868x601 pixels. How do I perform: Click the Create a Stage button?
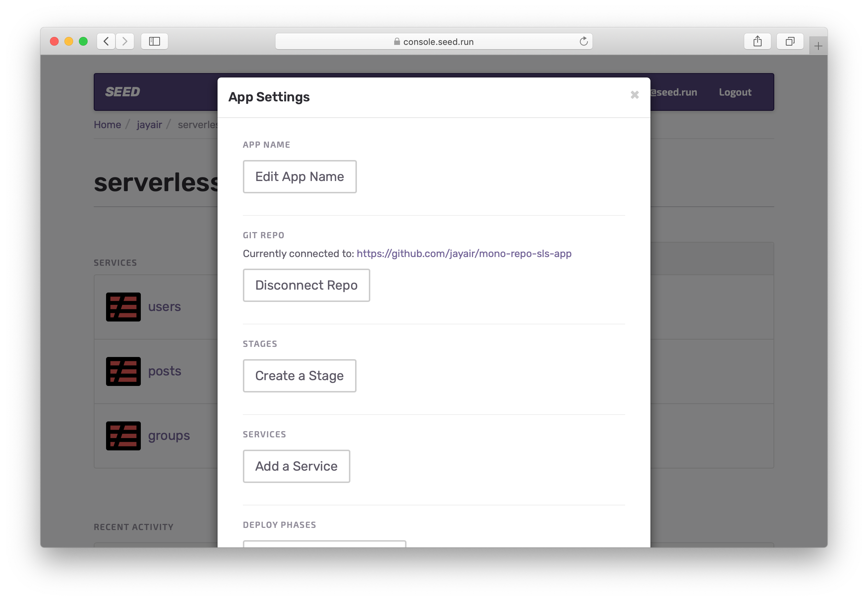[x=299, y=375]
